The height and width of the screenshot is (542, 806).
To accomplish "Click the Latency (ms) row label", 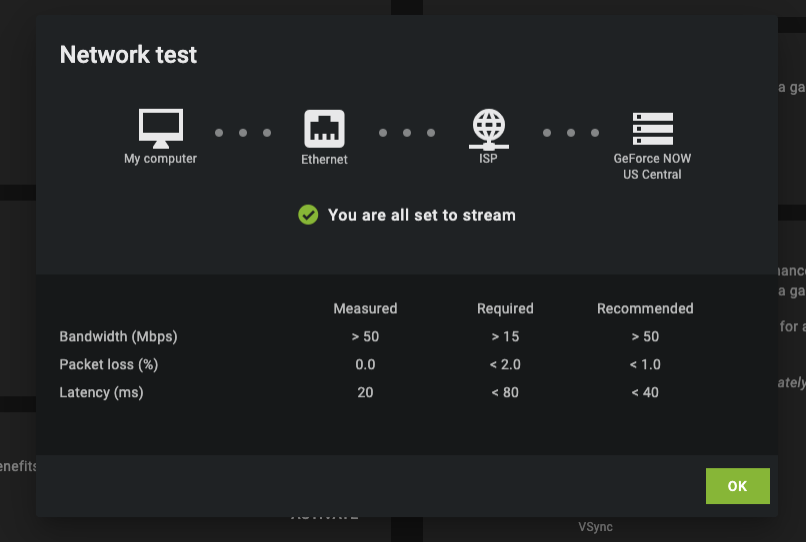I will tap(101, 392).
